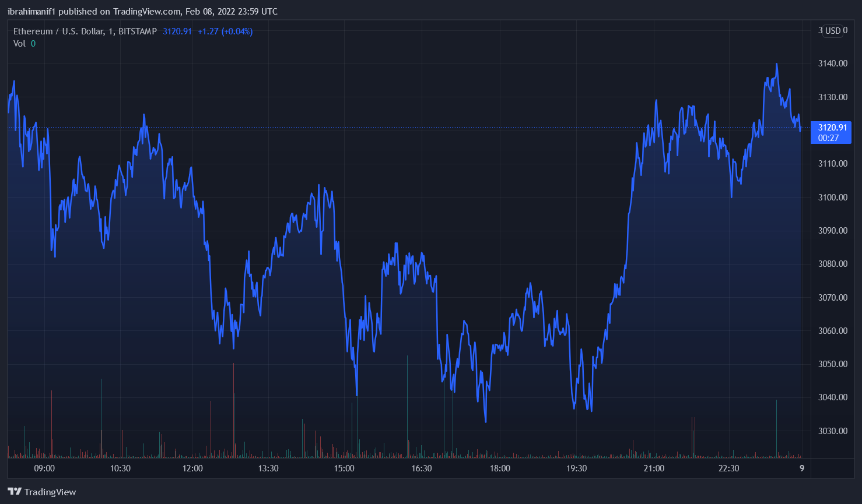
Task: Click the BITSTAMP exchange label
Action: pos(138,31)
